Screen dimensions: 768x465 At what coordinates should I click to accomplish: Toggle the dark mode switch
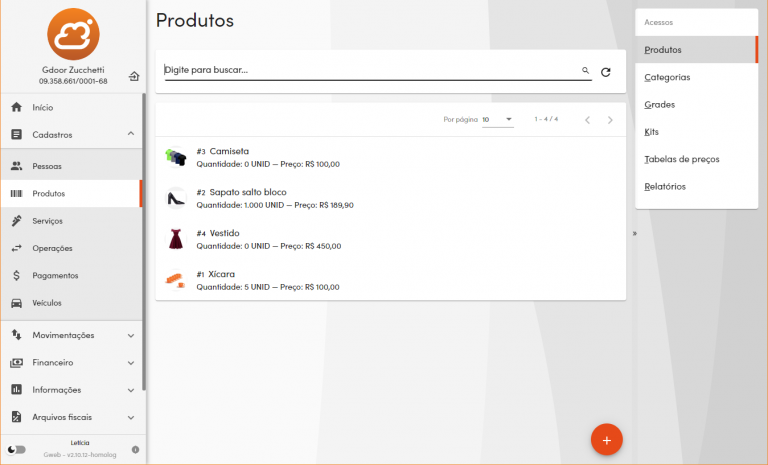pos(17,449)
